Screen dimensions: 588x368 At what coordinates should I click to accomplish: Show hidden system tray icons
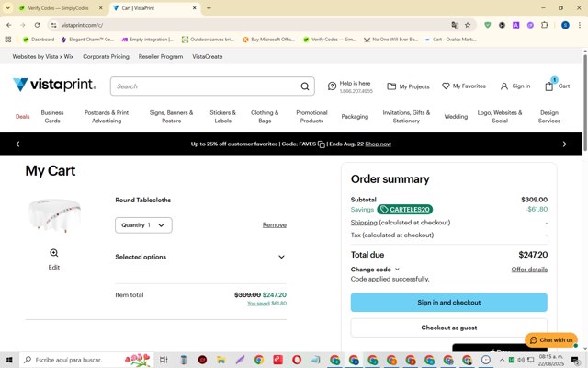coord(502,360)
